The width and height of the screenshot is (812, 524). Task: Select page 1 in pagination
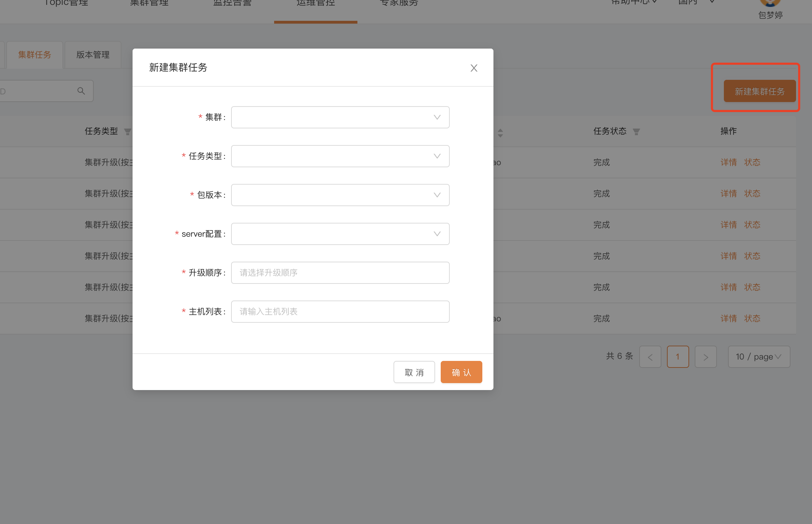[677, 357]
